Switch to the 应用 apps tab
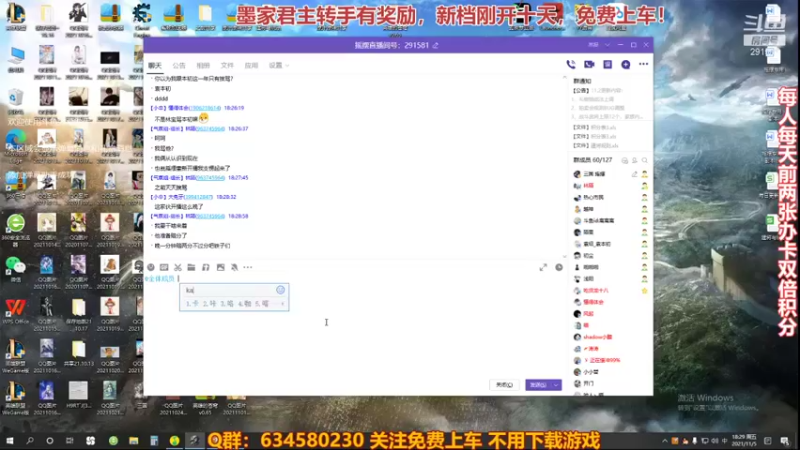Viewport: 800px width, 450px height. 251,65
